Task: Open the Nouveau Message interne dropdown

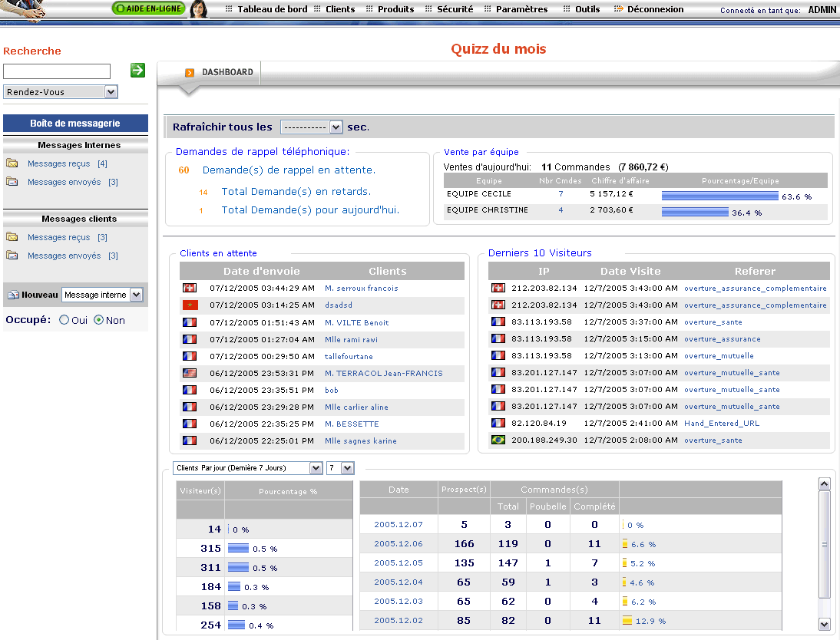Action: point(102,295)
